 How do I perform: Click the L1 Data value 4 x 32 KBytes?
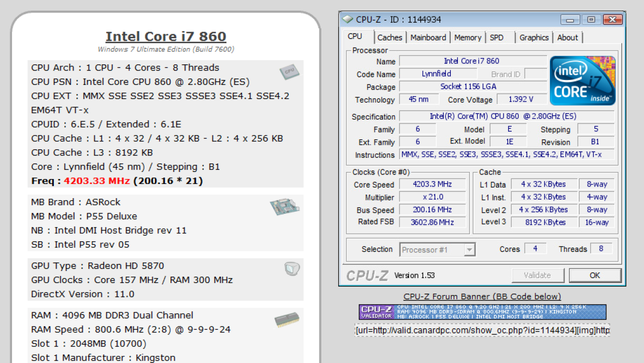point(543,185)
